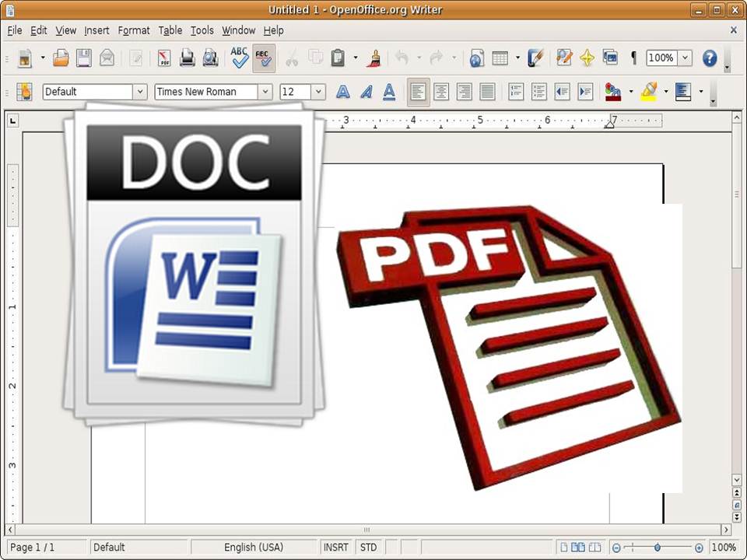The height and width of the screenshot is (560, 747).
Task: Open Page Preview icon
Action: [x=210, y=58]
